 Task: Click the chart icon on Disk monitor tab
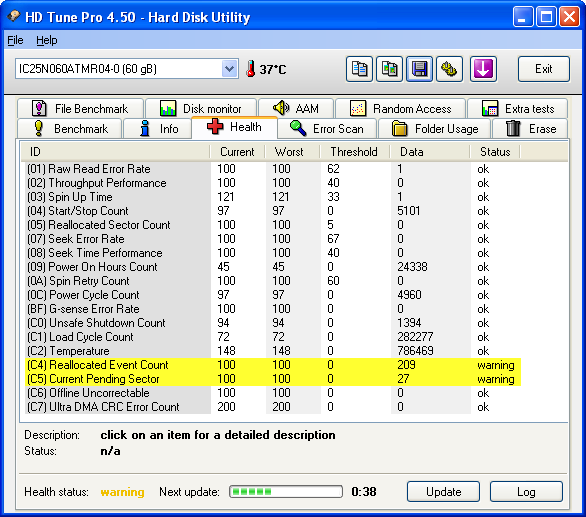[168, 108]
